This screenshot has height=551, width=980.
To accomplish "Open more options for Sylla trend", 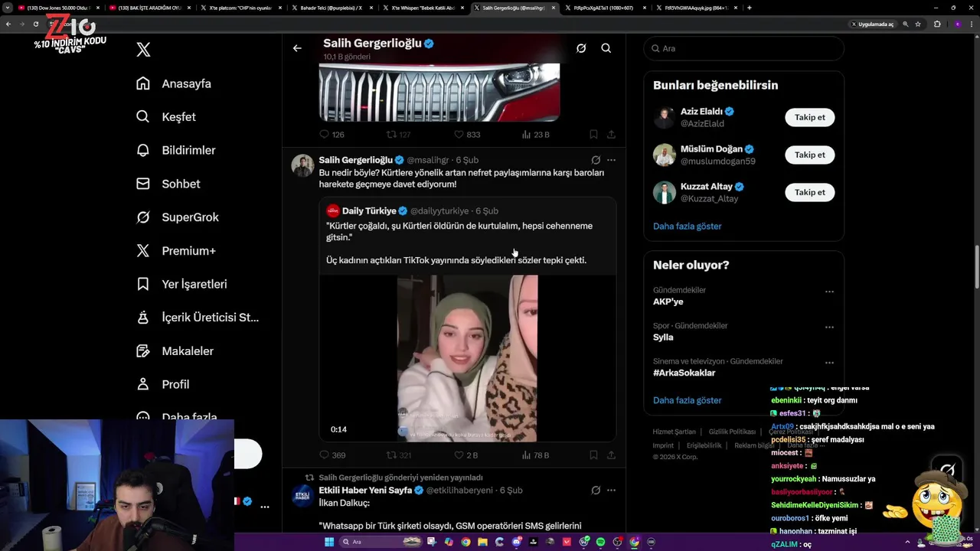I will click(829, 327).
